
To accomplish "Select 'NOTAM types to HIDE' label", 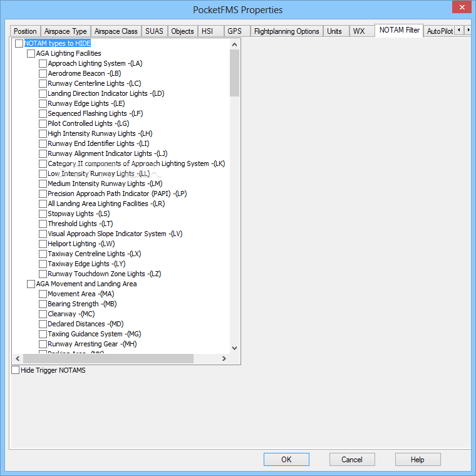I will (58, 43).
